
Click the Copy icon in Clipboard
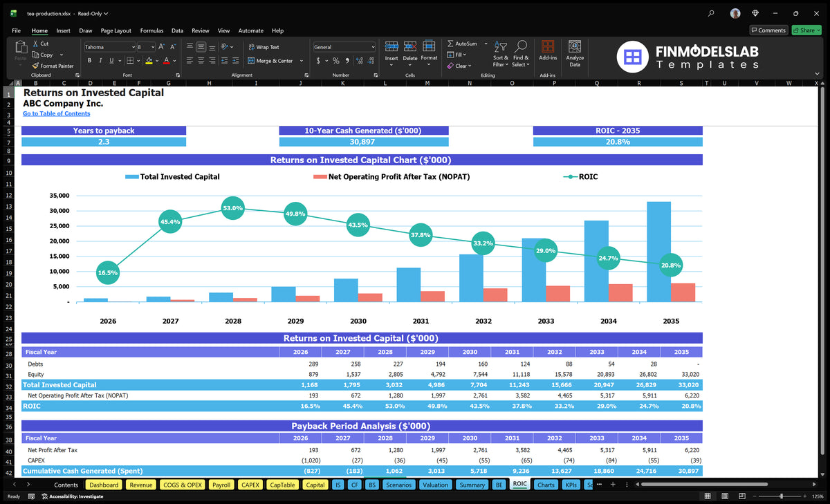pyautogui.click(x=35, y=55)
